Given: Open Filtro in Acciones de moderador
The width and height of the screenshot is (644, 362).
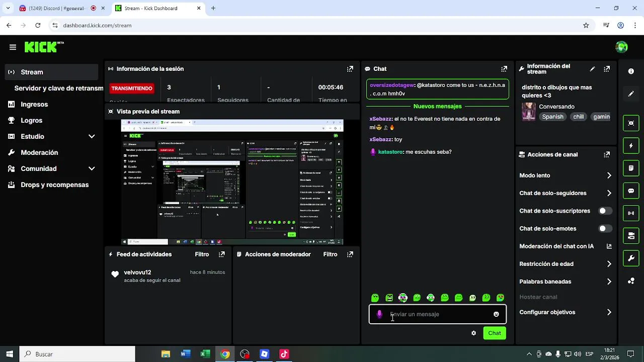Looking at the screenshot, I should (x=330, y=254).
